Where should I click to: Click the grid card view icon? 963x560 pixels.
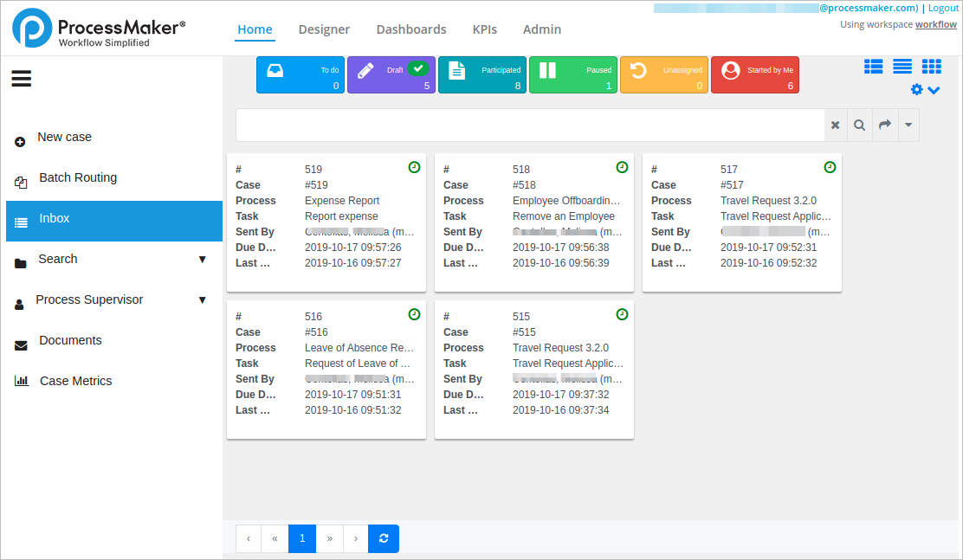pos(931,67)
